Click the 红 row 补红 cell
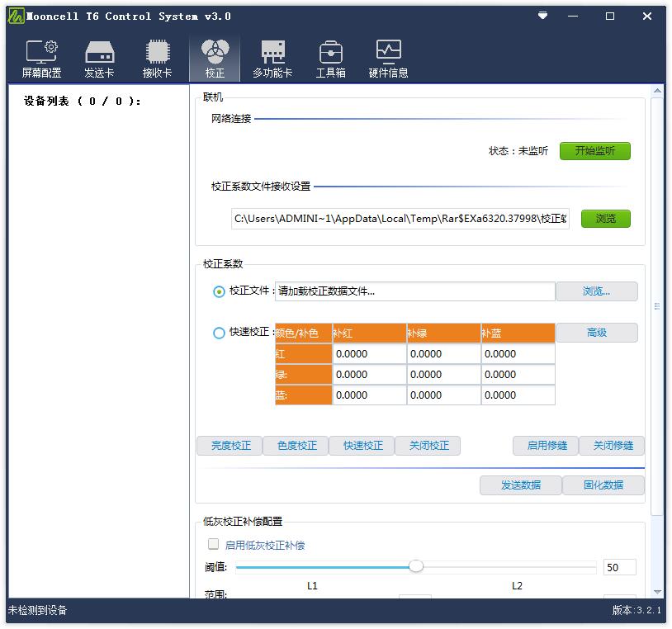 tap(369, 354)
